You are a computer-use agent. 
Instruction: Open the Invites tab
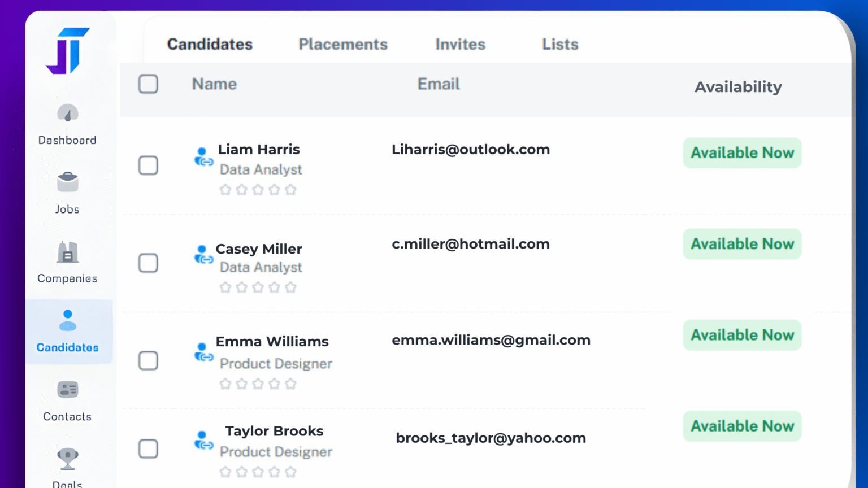460,44
